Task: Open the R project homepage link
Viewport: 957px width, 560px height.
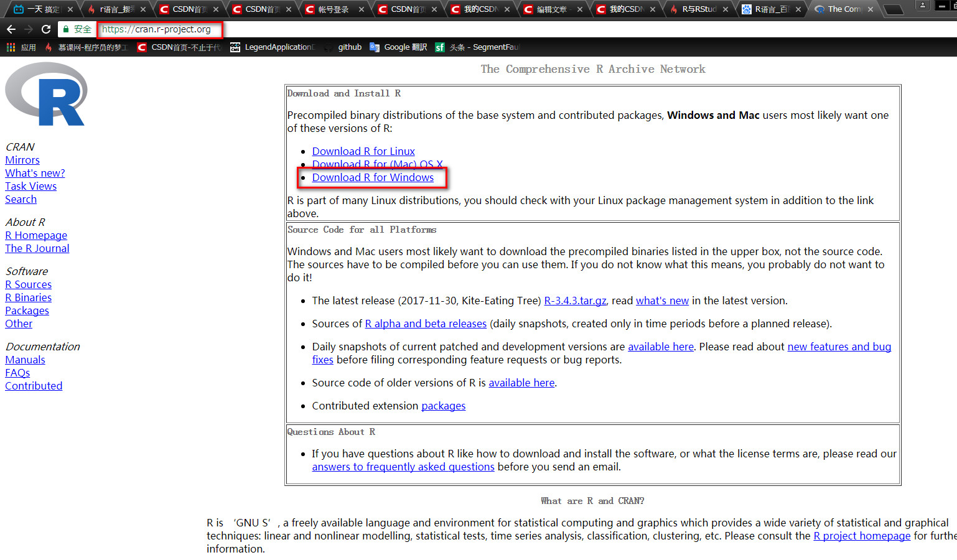Action: pyautogui.click(x=862, y=536)
